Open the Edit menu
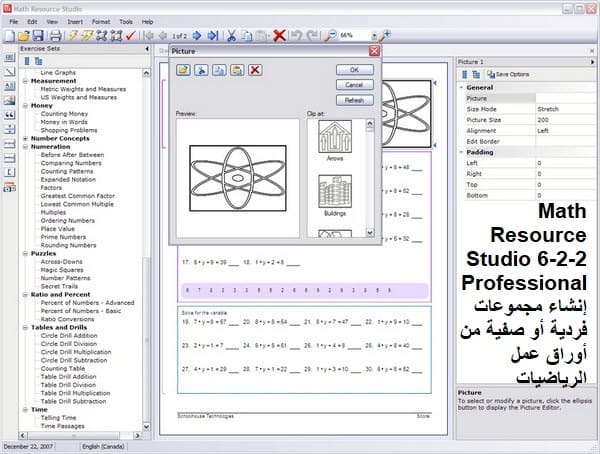The height and width of the screenshot is (454, 600). coord(32,22)
